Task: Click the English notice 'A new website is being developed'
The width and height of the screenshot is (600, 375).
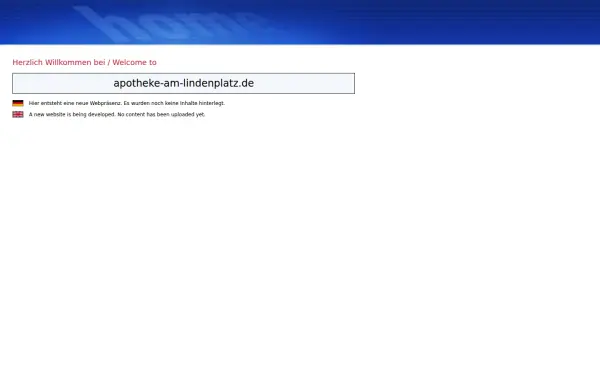Action: pos(117,114)
